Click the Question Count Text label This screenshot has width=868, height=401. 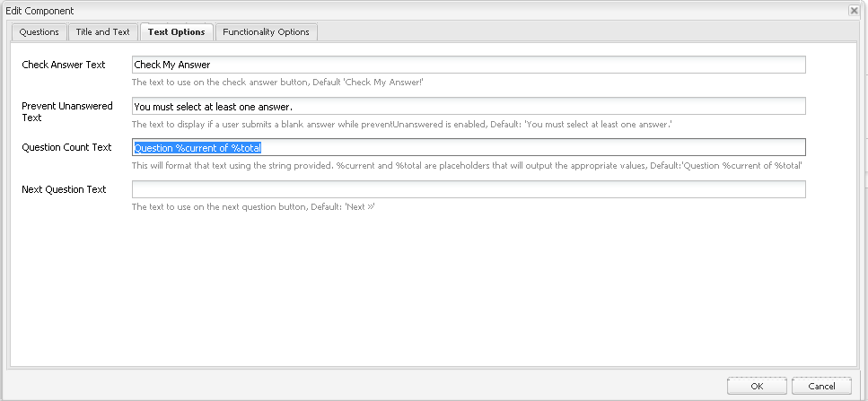coord(66,147)
